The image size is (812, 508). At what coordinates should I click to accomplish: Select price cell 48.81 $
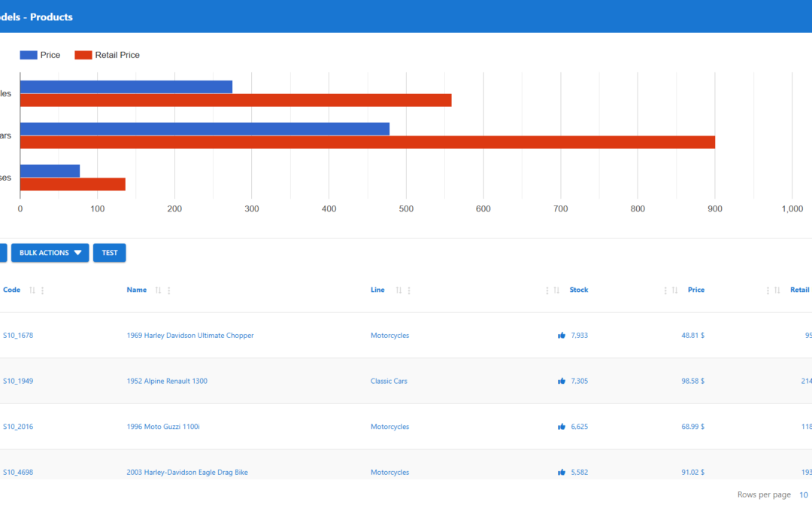point(693,336)
